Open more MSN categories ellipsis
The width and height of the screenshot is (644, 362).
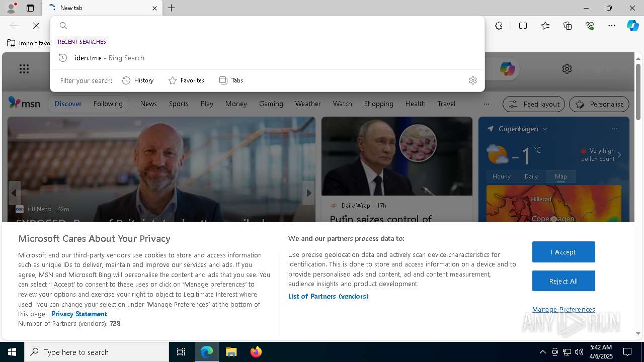click(x=486, y=104)
